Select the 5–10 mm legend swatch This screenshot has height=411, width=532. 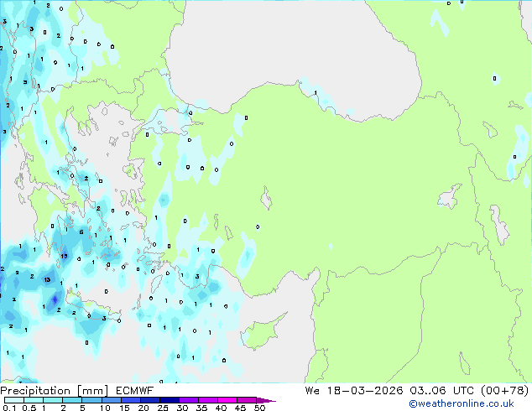tap(91, 400)
